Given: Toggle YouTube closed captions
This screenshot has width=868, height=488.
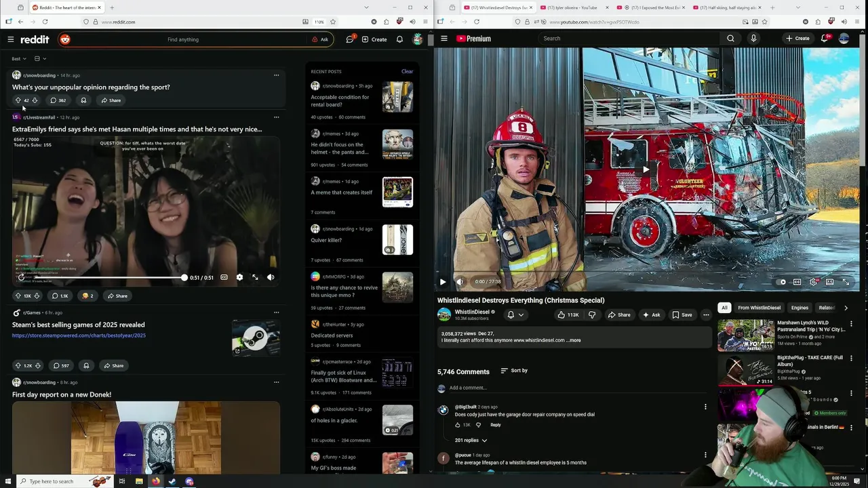Looking at the screenshot, I should (x=797, y=282).
